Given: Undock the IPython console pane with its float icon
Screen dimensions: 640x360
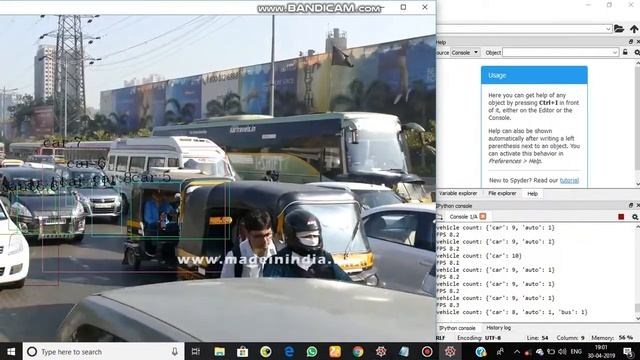Looking at the screenshot, I should 631,205.
